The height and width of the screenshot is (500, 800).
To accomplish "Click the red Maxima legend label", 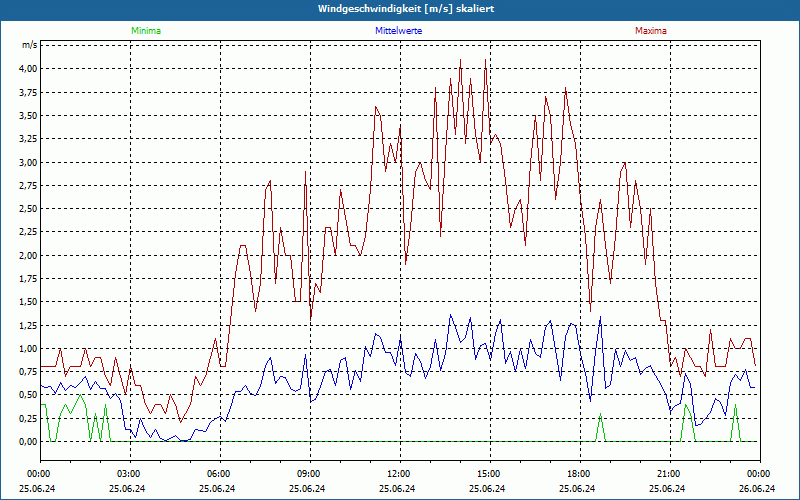I will [651, 31].
